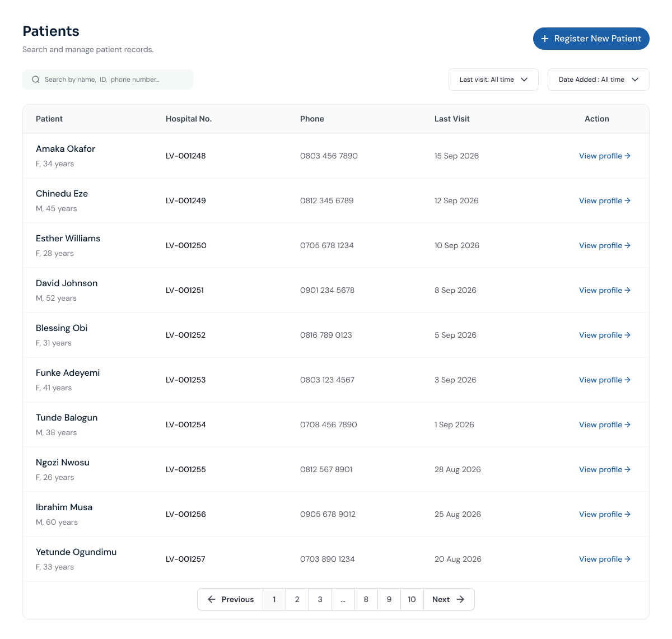Screen dimensions: 672x639
Task: Click the name Blessing Obi
Action: [x=62, y=328]
